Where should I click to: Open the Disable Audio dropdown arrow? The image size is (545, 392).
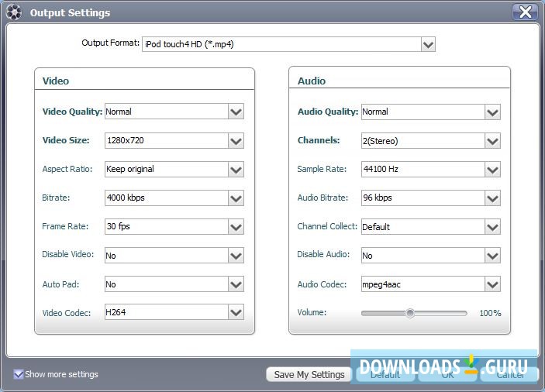coord(492,256)
